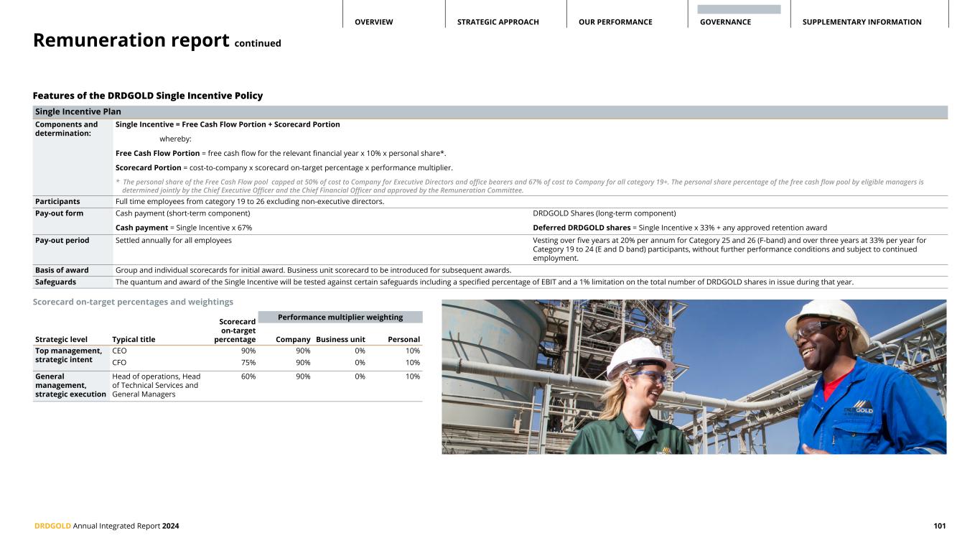Click the 'Components and determination:' row label
The height and width of the screenshot is (551, 980).
click(67, 129)
